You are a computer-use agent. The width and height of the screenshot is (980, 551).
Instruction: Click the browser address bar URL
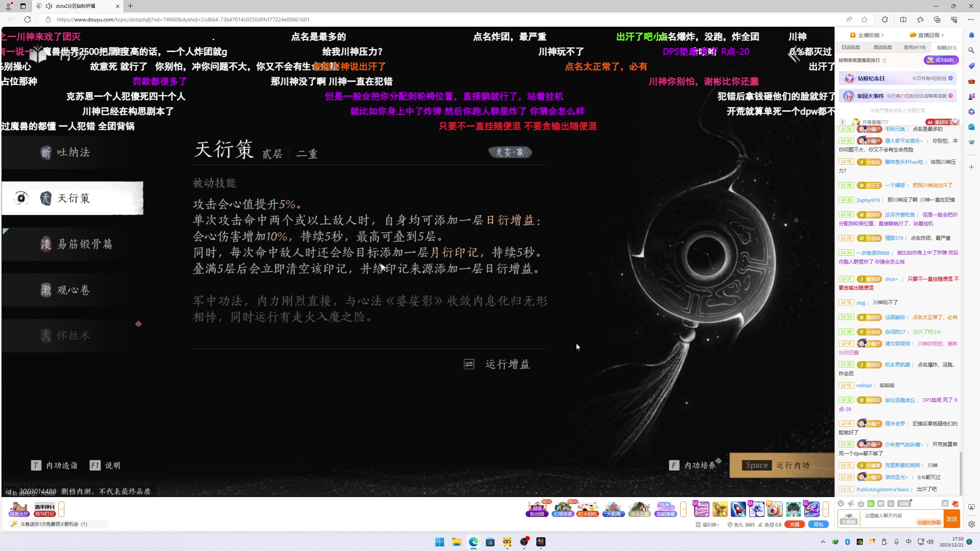(x=183, y=20)
